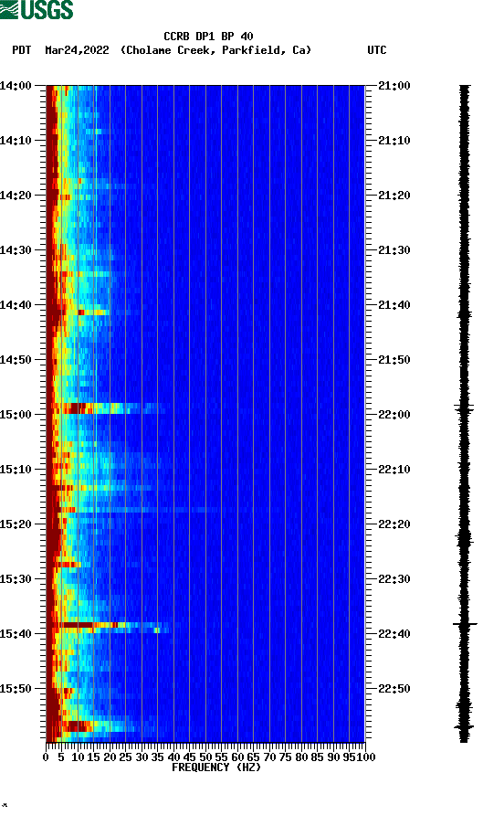The height and width of the screenshot is (815, 504).
Task: Click the 21:30 UTC time label
Action: [394, 250]
